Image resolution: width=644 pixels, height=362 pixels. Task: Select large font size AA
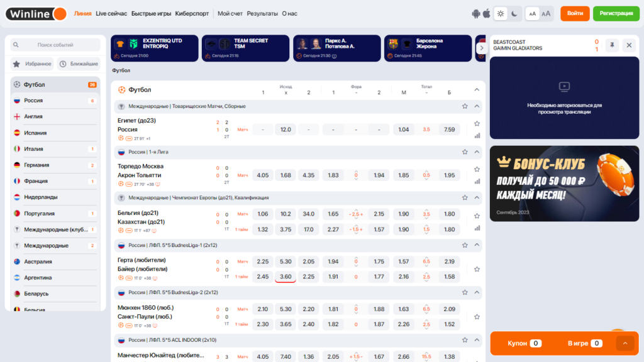546,14
